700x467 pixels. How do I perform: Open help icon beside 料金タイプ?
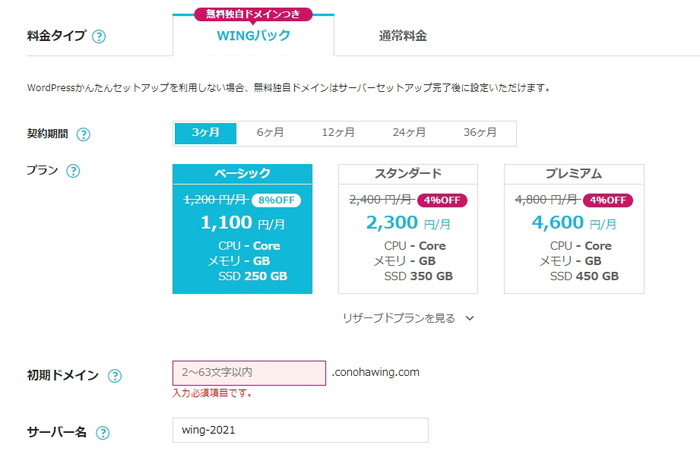coord(99,36)
